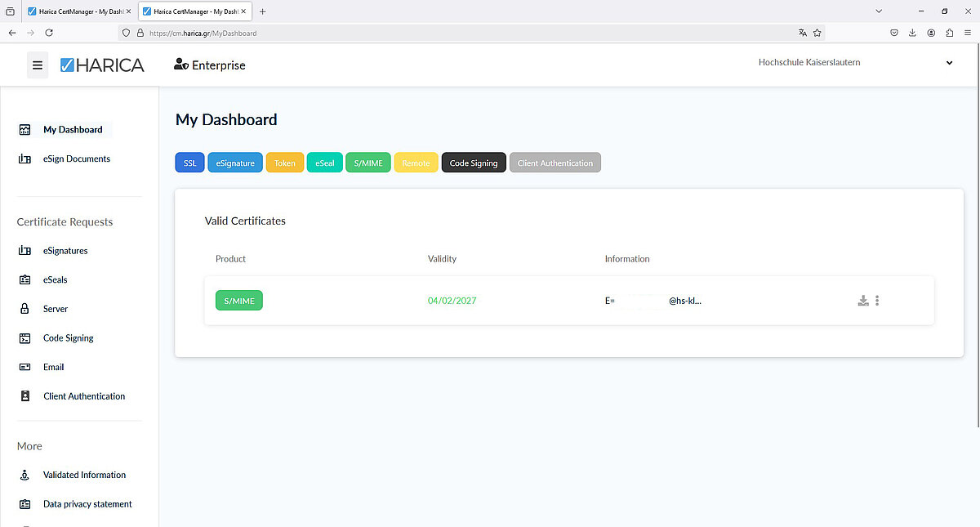
Task: Click the Email sidebar icon
Action: [24, 367]
